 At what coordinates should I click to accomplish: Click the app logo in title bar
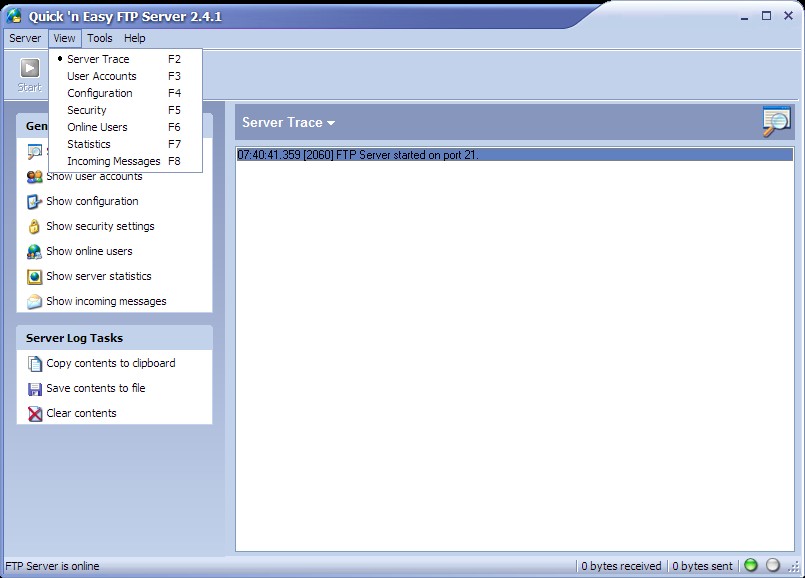[14, 16]
